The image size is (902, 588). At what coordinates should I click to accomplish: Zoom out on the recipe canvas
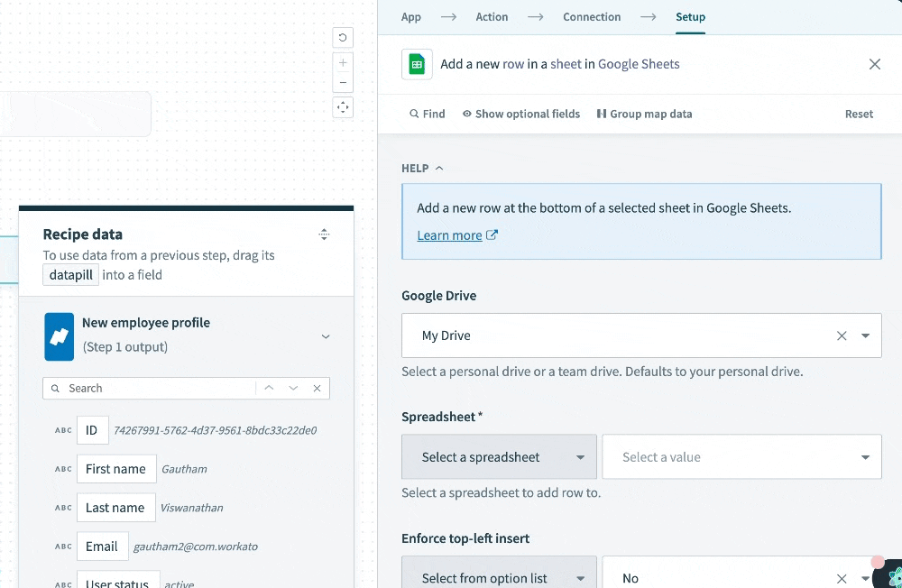342,82
